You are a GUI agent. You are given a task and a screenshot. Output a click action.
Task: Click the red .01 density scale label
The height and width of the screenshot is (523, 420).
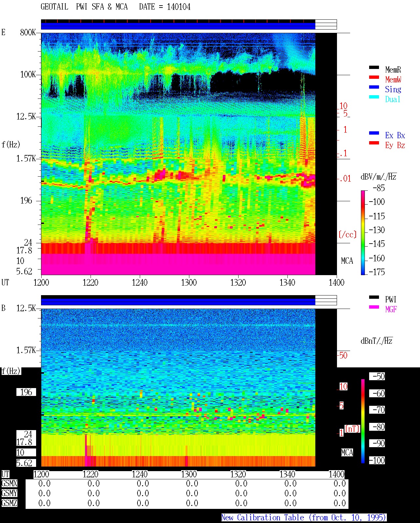(x=345, y=179)
